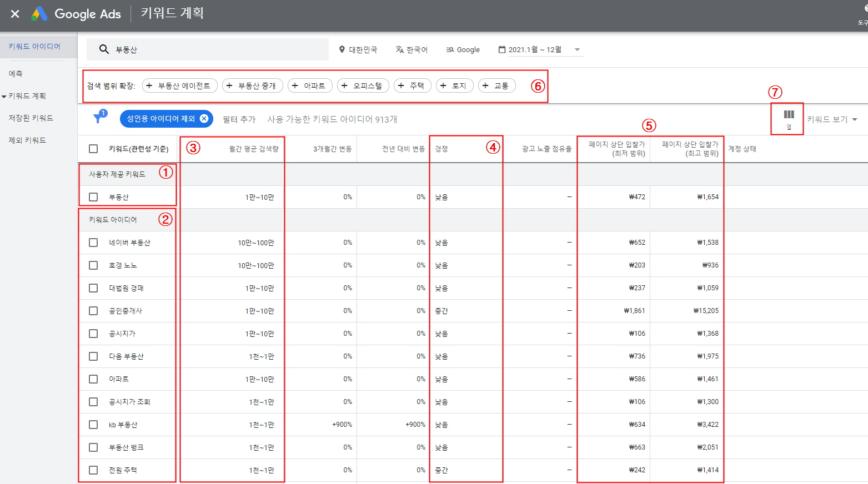Click the +900% 3-month change for kb 부동산
Viewport: 868px width, 484px height.
tap(342, 425)
